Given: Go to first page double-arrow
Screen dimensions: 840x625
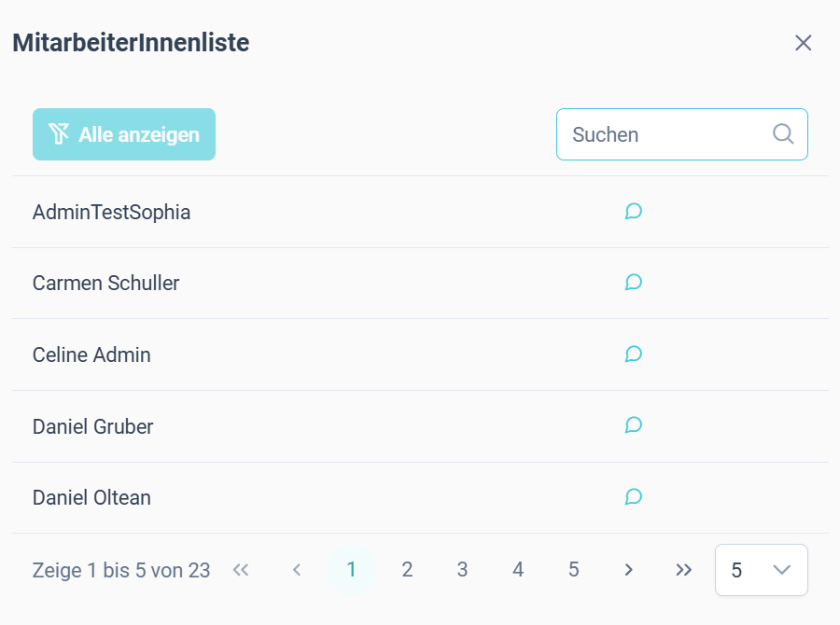Looking at the screenshot, I should 241,570.
